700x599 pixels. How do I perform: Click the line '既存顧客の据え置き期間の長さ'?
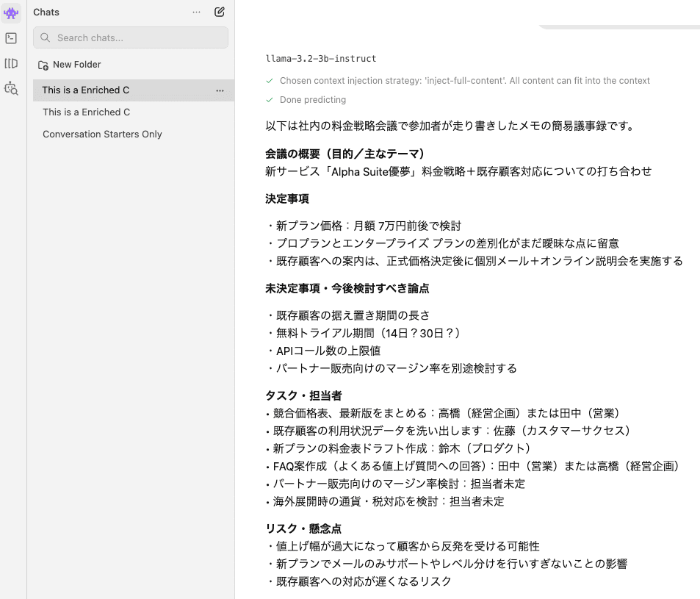click(347, 316)
